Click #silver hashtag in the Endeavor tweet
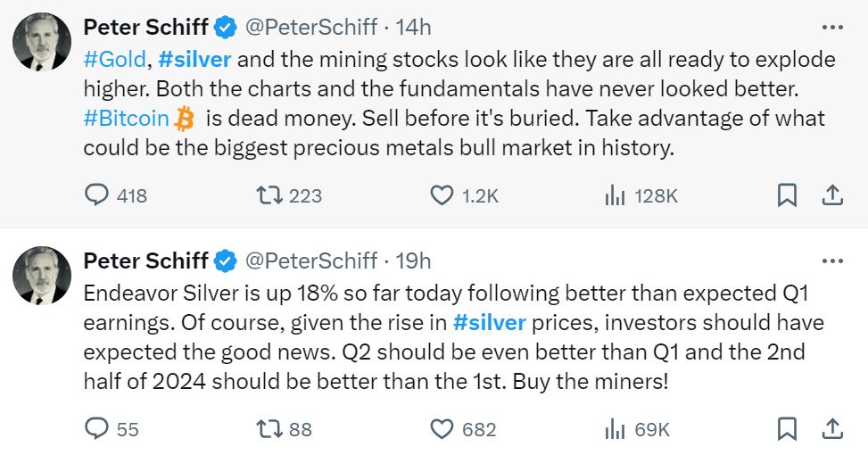Viewport: 868px width, 455px height. 489,322
